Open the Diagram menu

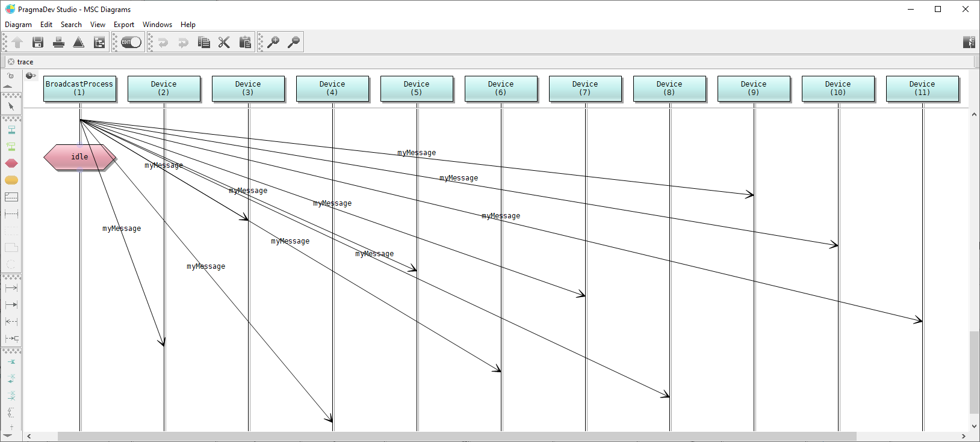click(18, 25)
